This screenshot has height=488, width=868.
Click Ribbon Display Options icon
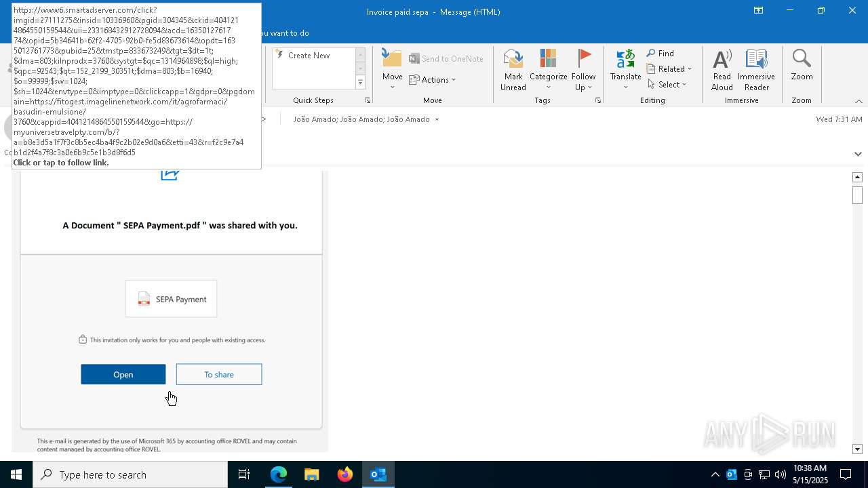[758, 11]
